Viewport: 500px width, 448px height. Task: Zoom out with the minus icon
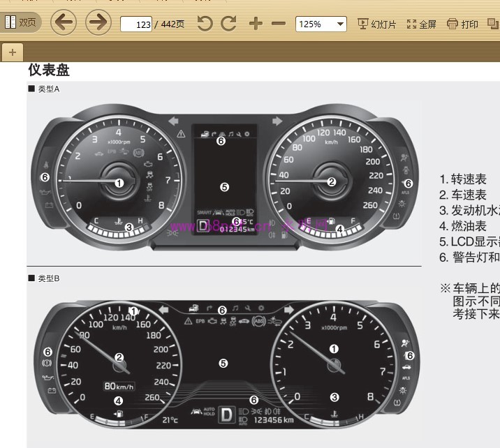click(x=279, y=24)
